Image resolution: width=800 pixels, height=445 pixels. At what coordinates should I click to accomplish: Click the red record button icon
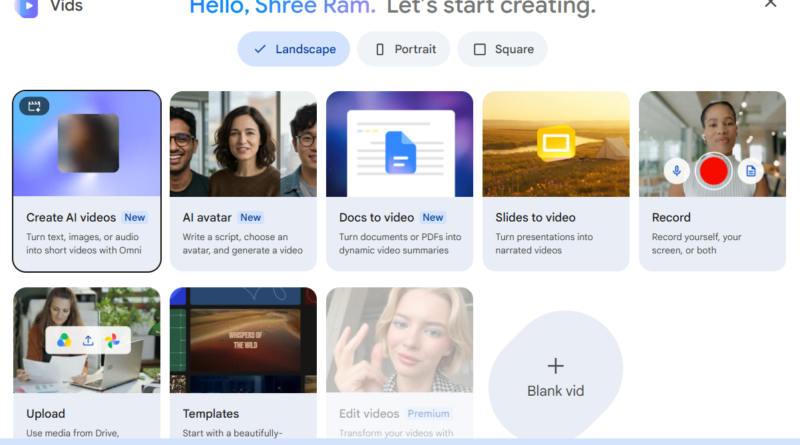pos(713,171)
